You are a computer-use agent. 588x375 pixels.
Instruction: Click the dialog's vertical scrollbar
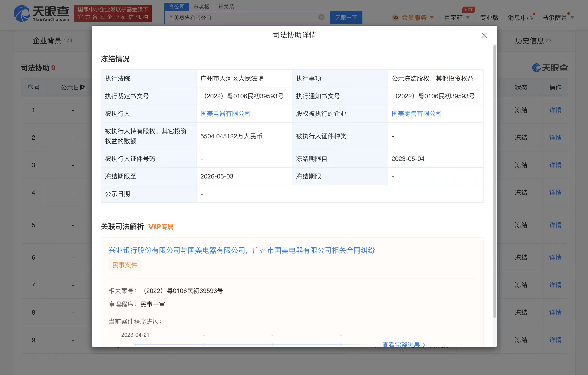pyautogui.click(x=495, y=181)
